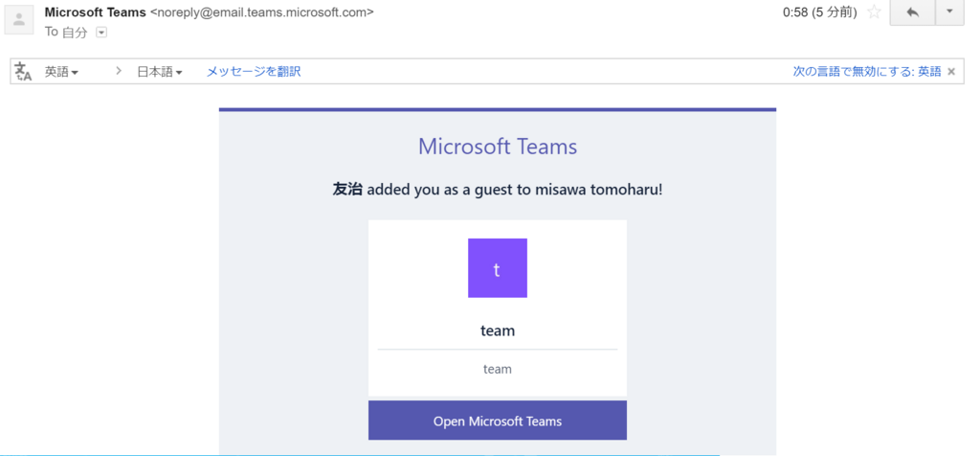Click メッセージを翻訳 link
Screen dimensions: 980x456
[x=254, y=72]
